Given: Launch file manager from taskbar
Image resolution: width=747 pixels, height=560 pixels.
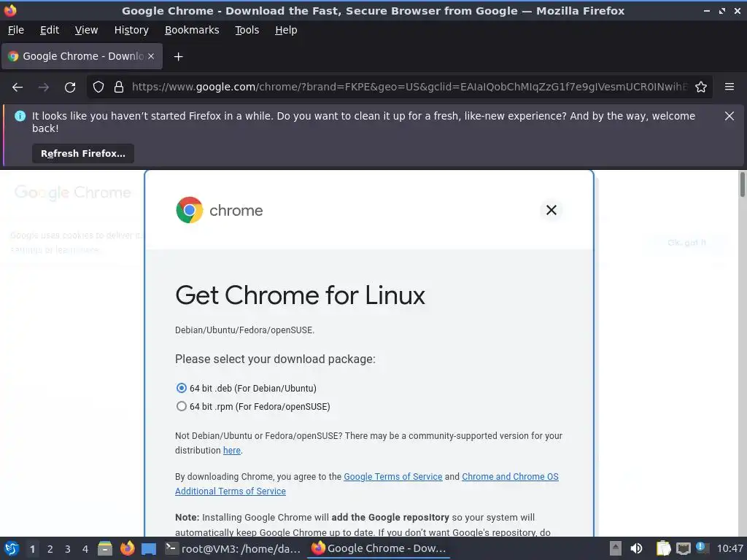Looking at the screenshot, I should point(105,548).
